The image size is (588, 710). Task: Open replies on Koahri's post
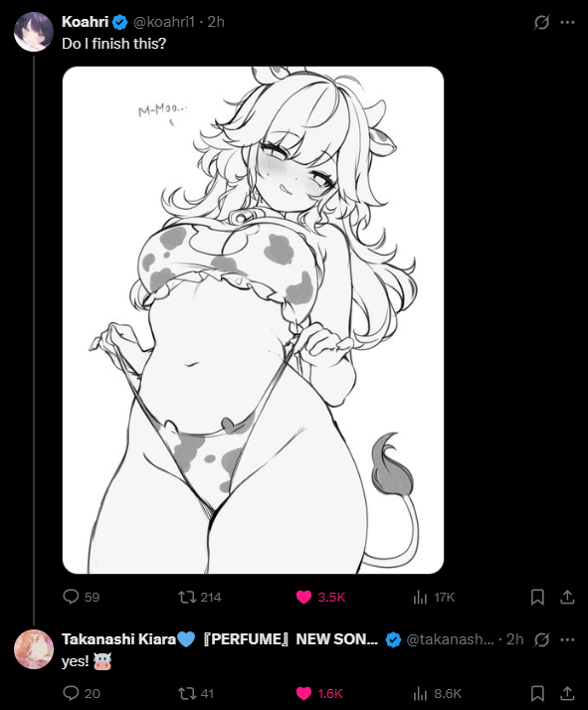pyautogui.click(x=82, y=598)
